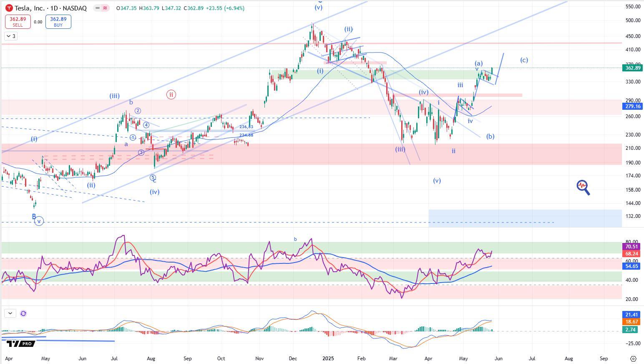Click the purple refresh indicator icon
Screen dimensions: 644x364
click(x=23, y=313)
